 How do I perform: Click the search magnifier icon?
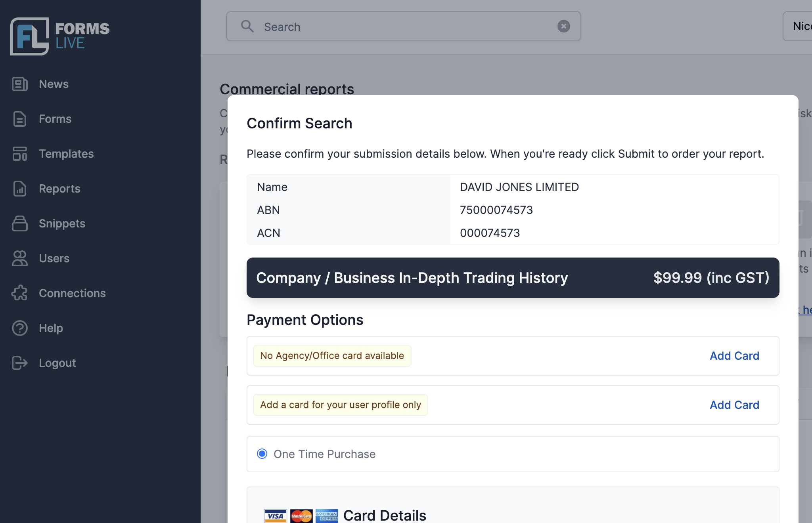[x=247, y=26]
